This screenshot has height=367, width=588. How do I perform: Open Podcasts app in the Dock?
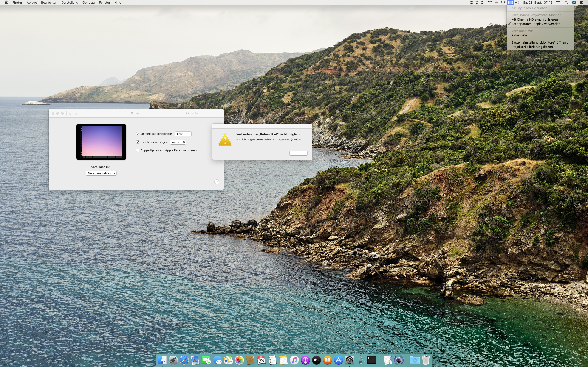[x=305, y=360]
